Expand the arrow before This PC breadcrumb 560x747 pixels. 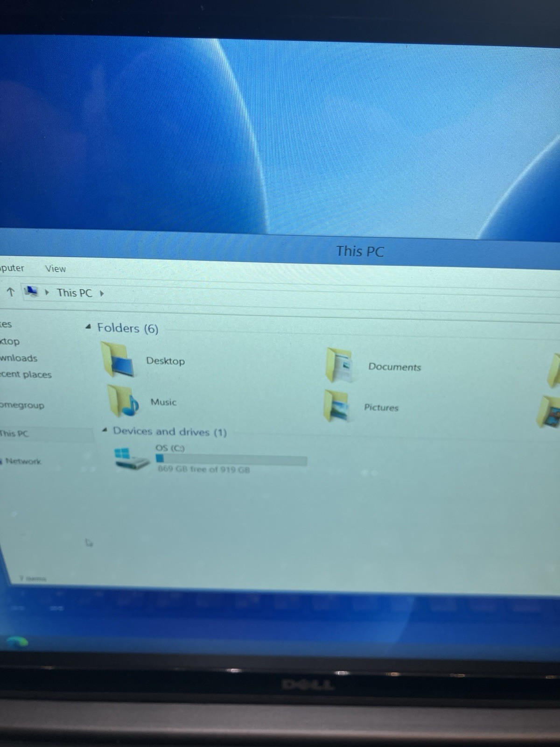point(47,292)
